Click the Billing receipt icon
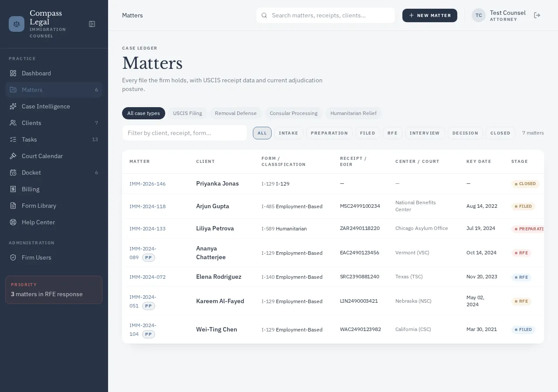The image size is (558, 392). pyautogui.click(x=13, y=189)
